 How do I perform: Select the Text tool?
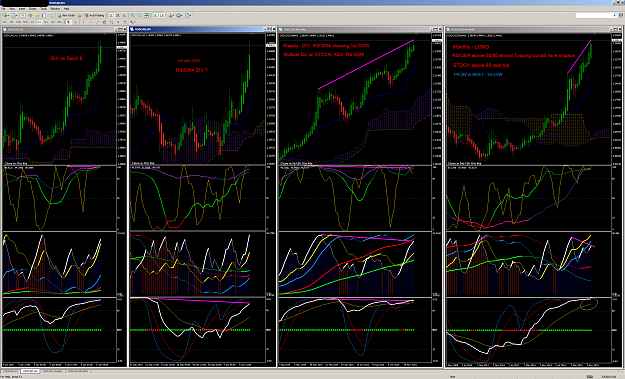coord(118,22)
